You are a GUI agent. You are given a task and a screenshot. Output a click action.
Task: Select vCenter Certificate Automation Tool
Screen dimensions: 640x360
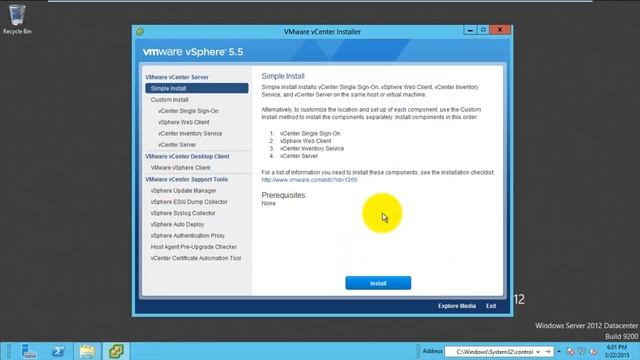coord(196,258)
